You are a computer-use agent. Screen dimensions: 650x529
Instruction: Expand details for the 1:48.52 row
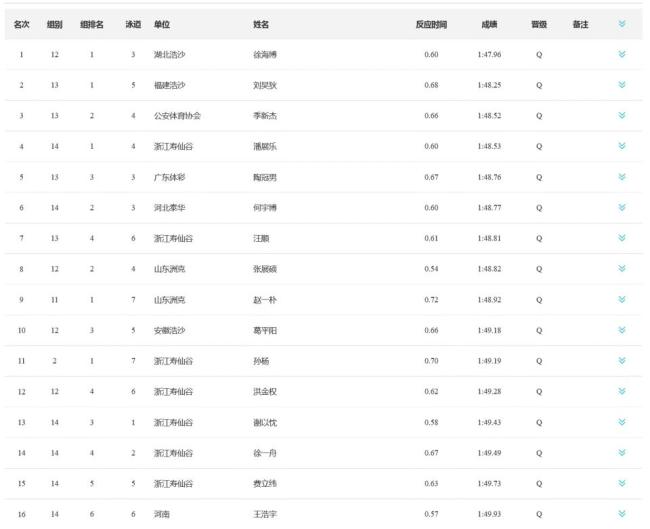[x=622, y=116]
